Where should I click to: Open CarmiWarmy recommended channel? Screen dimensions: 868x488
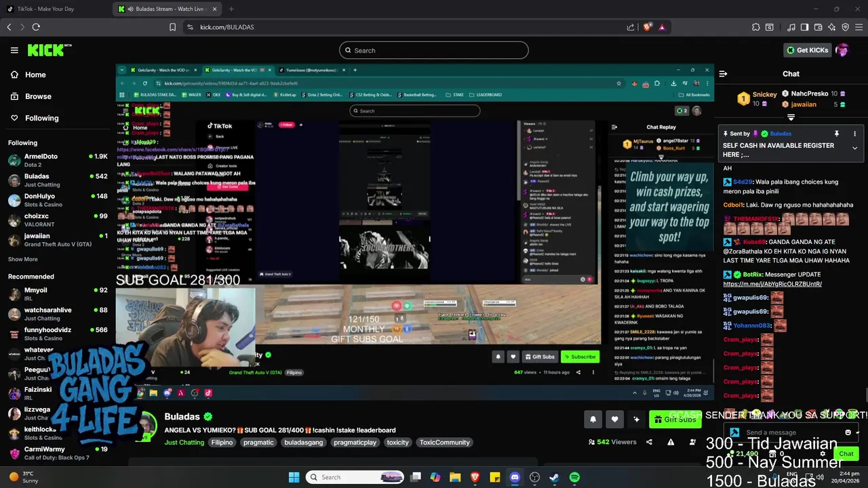point(58,453)
